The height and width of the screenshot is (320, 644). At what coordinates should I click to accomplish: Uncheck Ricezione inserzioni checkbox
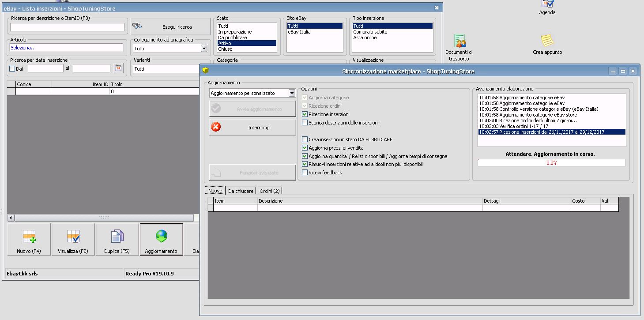(305, 114)
